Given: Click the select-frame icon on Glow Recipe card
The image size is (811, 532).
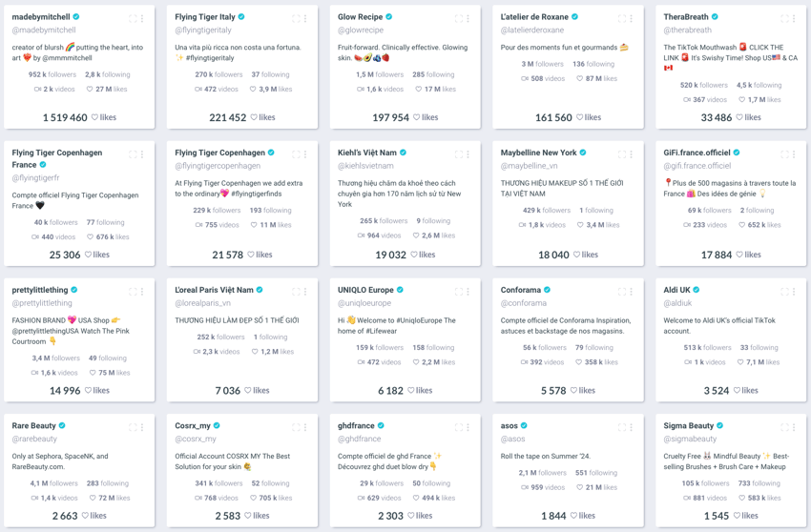Looking at the screenshot, I should point(458,19).
